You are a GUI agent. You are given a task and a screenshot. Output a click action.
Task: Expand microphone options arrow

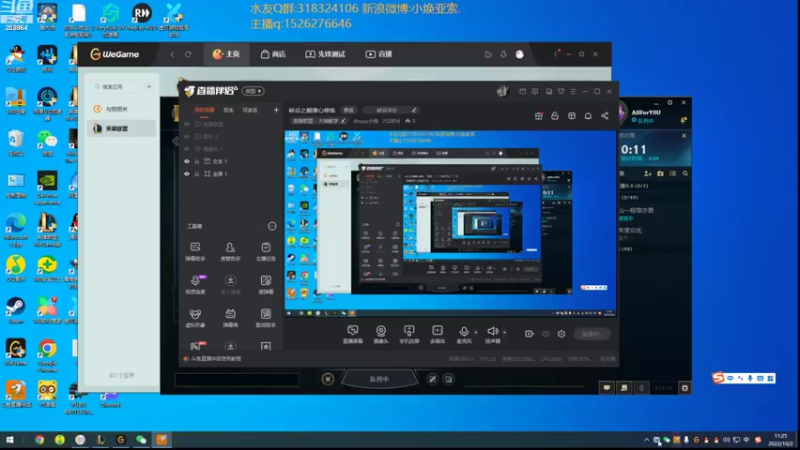476,332
